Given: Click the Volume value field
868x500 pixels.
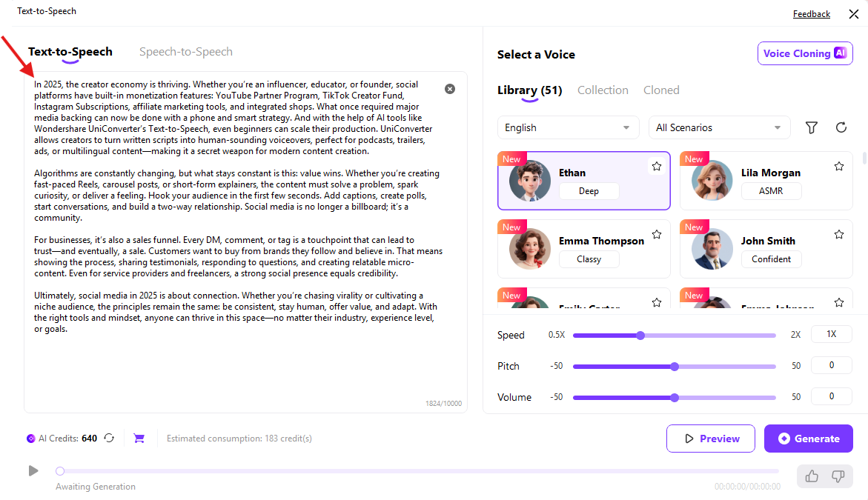Looking at the screenshot, I should [832, 396].
